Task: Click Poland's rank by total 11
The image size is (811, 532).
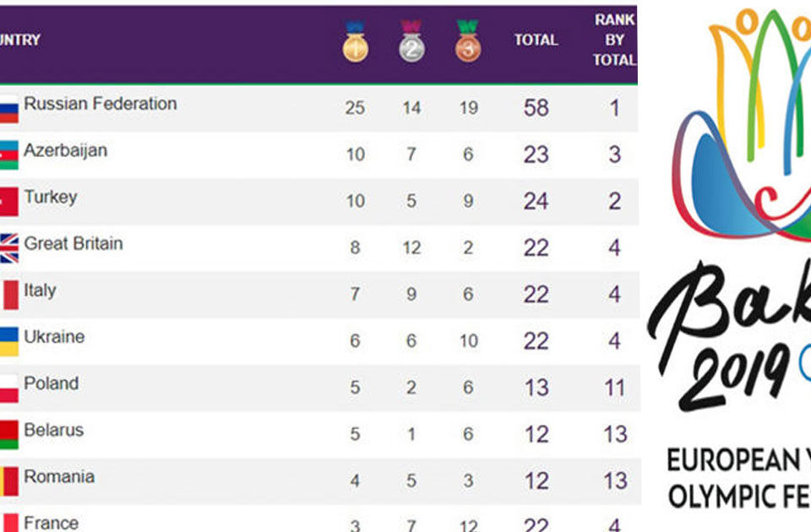Action: (614, 388)
